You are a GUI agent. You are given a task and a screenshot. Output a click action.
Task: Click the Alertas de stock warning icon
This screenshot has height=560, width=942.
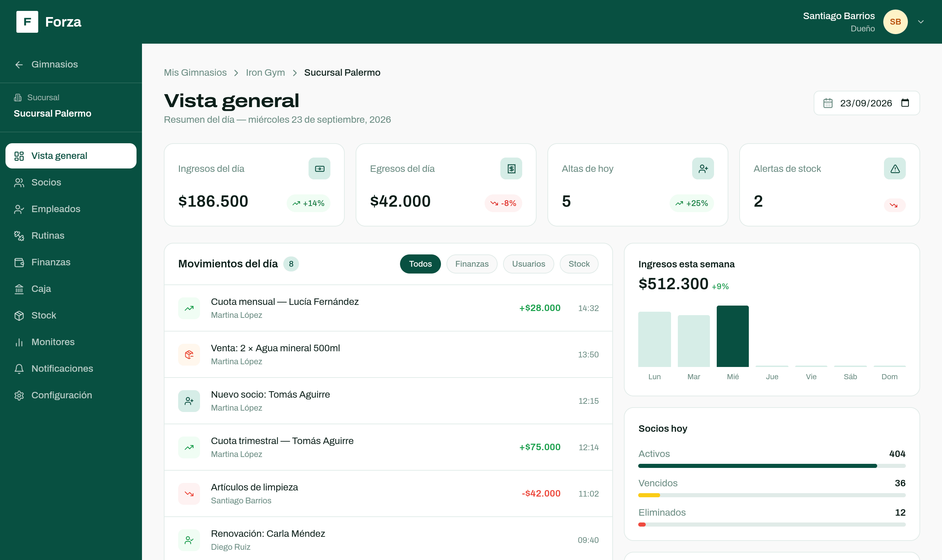(x=895, y=169)
